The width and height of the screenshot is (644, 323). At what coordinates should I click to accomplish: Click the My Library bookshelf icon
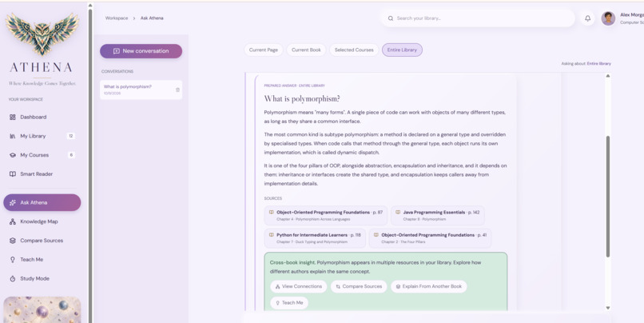tap(12, 136)
